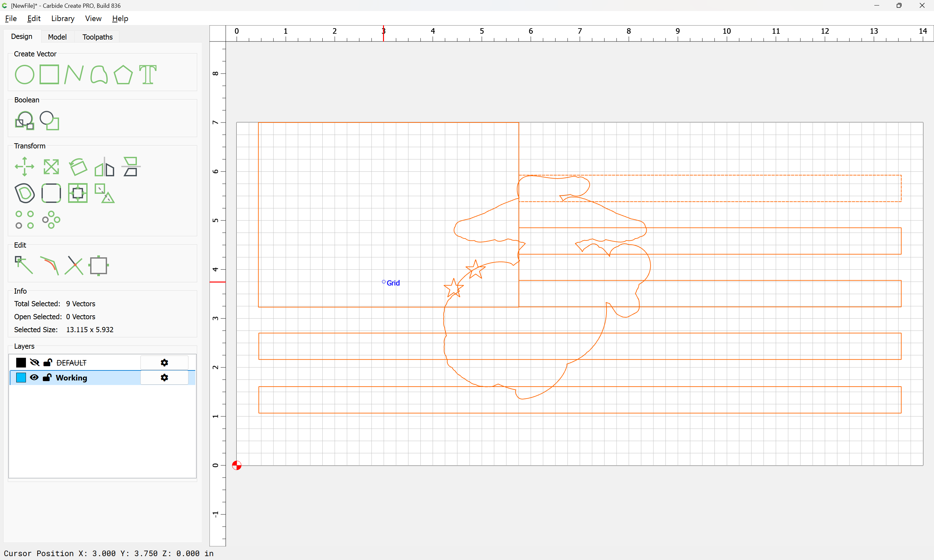This screenshot has width=934, height=560.
Task: Hide the Working layer with eye icon
Action: [34, 377]
